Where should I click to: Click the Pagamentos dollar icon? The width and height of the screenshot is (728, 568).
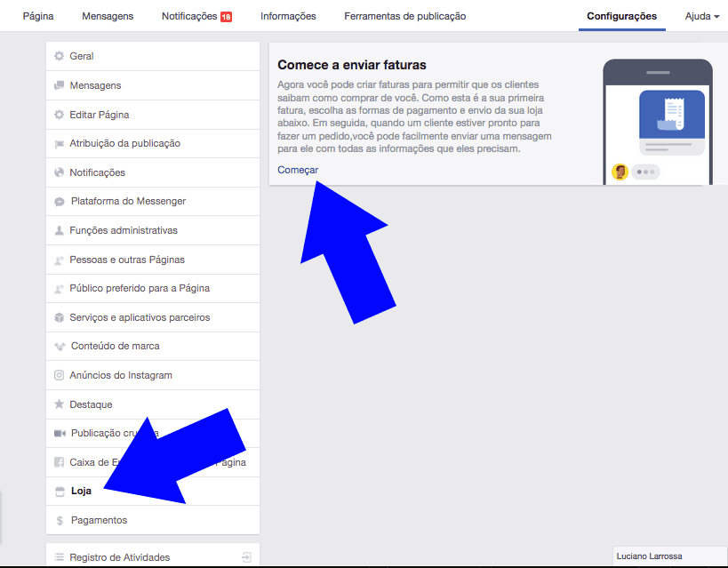click(60, 521)
